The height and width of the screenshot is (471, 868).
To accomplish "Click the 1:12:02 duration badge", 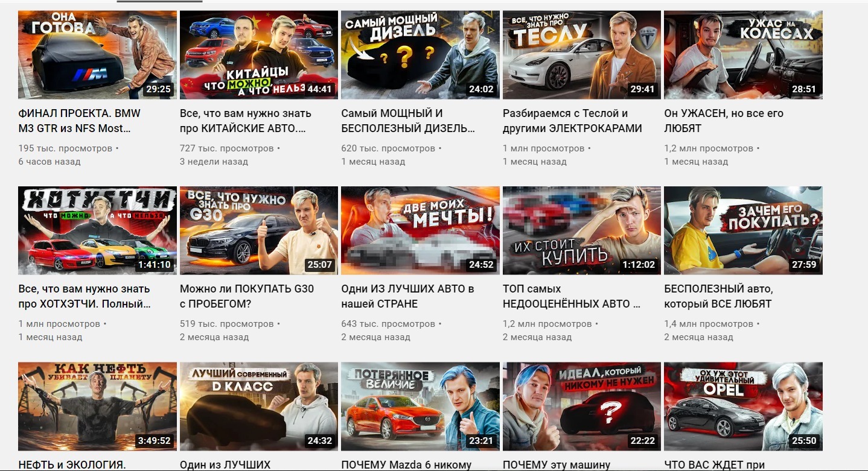I will (639, 265).
